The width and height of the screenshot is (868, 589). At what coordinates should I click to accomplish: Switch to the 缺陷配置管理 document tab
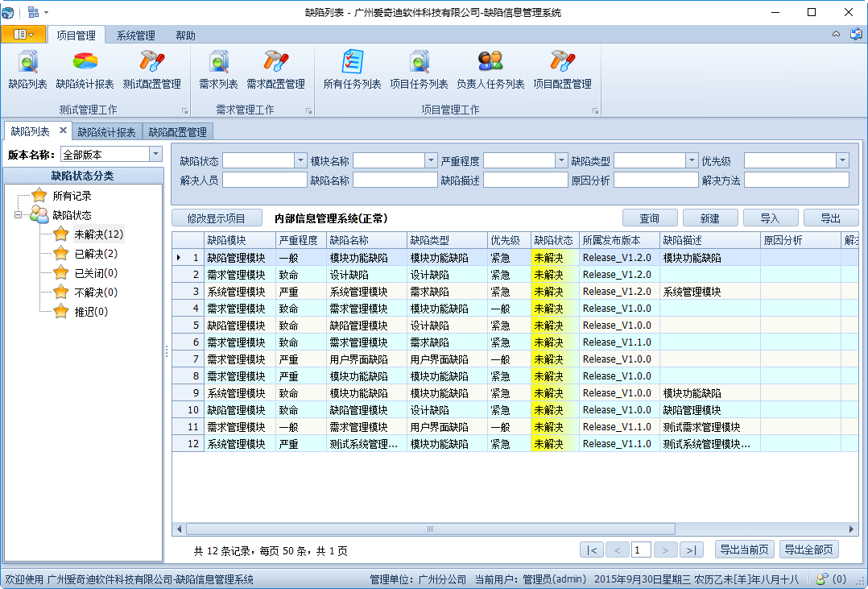point(177,132)
